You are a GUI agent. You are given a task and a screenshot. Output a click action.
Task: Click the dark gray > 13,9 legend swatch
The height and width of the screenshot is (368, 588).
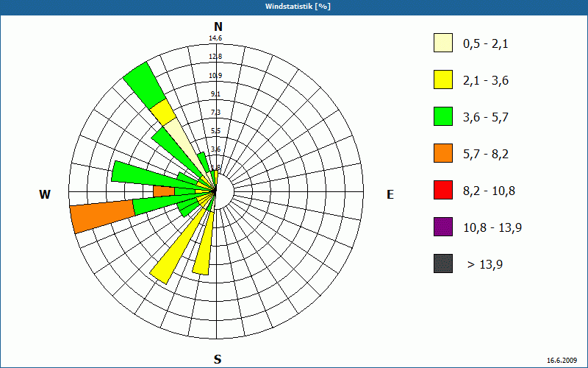pos(443,263)
